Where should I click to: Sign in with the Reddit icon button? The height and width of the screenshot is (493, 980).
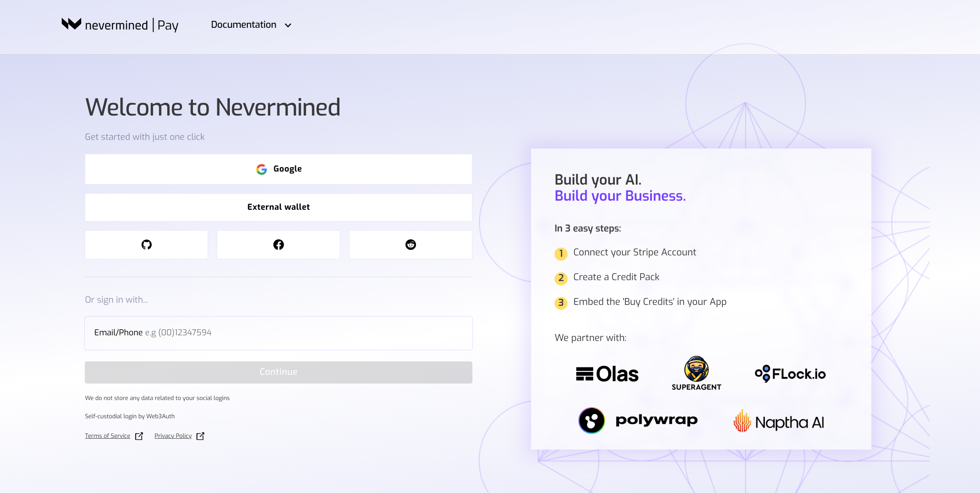(x=410, y=245)
